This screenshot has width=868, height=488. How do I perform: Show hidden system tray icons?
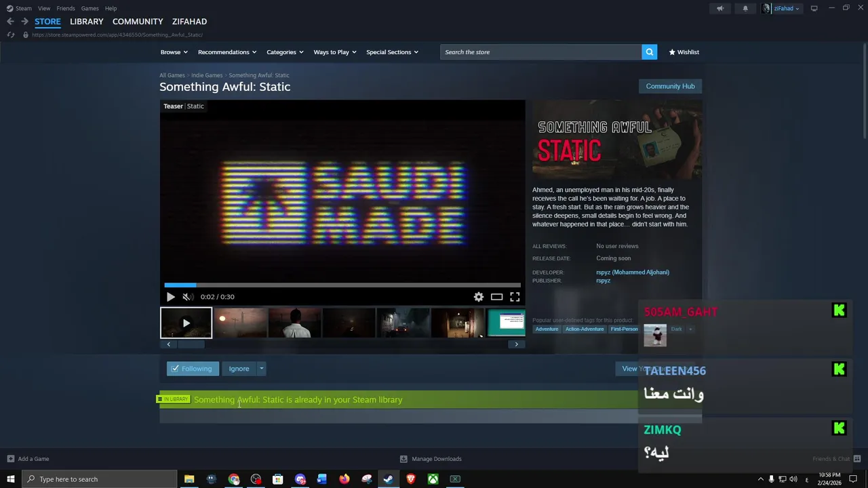click(760, 479)
